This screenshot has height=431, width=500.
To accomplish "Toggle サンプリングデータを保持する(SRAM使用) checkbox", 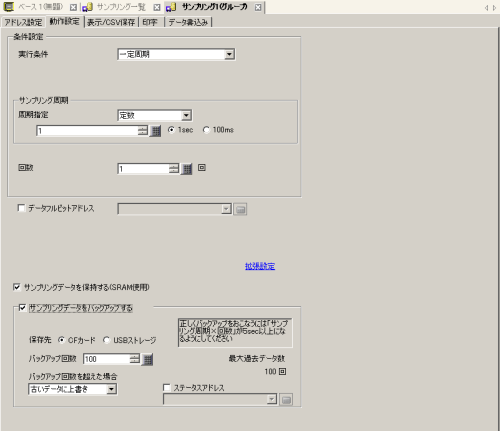I will click(17, 287).
